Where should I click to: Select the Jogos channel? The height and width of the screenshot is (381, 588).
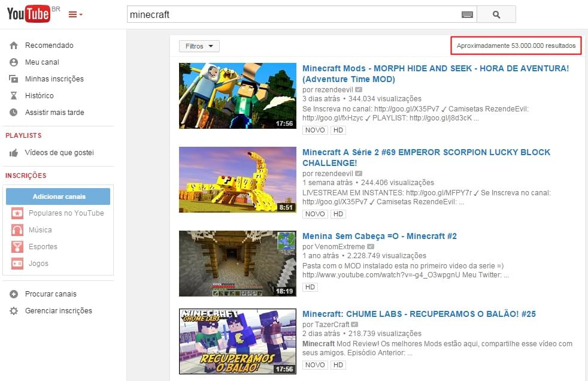coord(39,264)
